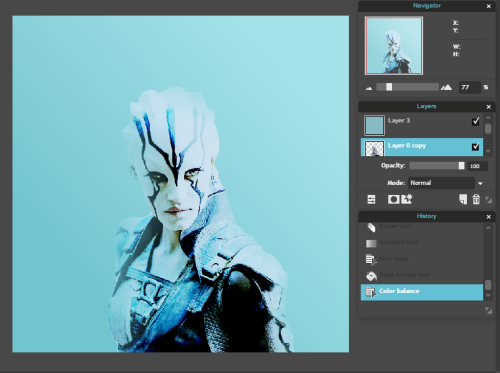500x373 pixels.
Task: Click the add layer mask icon
Action: point(394,200)
